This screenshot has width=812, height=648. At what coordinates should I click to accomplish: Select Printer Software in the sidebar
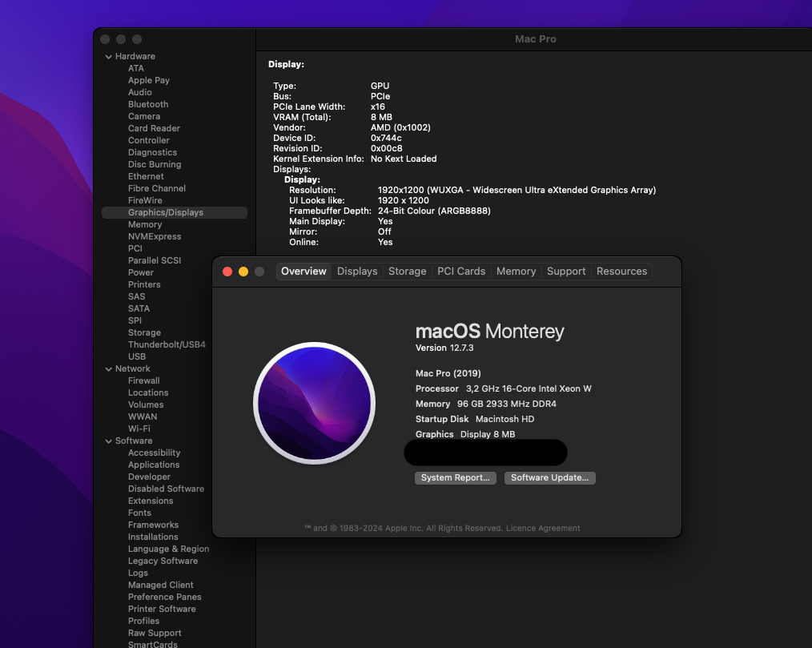[162, 609]
